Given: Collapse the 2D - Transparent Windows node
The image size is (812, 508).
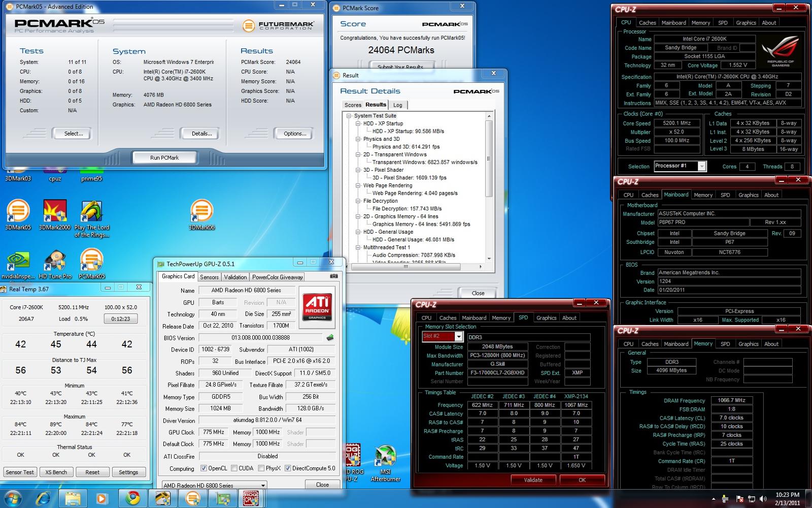Looking at the screenshot, I should pyautogui.click(x=358, y=154).
